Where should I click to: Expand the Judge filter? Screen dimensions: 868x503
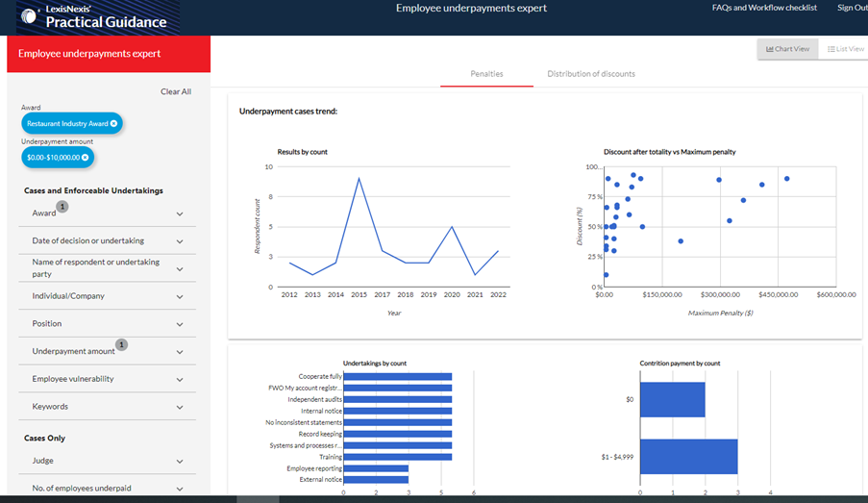coord(180,462)
